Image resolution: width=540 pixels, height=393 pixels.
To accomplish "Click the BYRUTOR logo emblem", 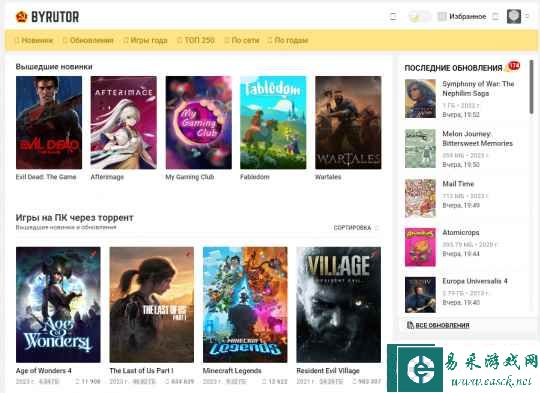I will [x=21, y=17].
